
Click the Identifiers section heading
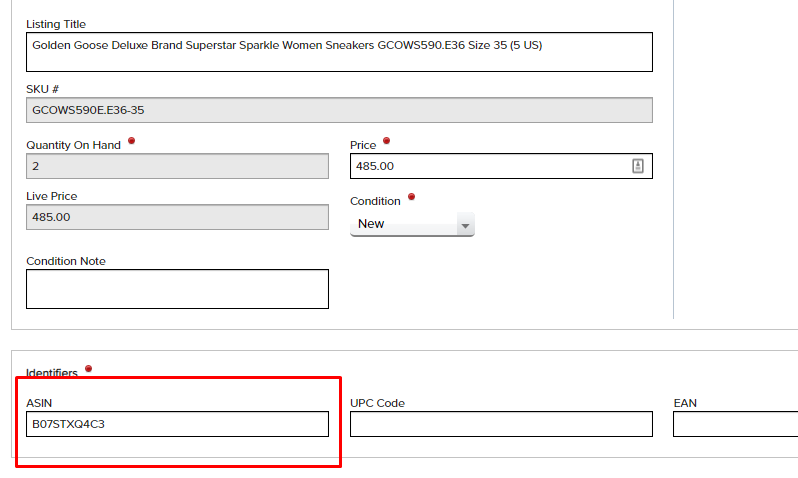(x=51, y=373)
